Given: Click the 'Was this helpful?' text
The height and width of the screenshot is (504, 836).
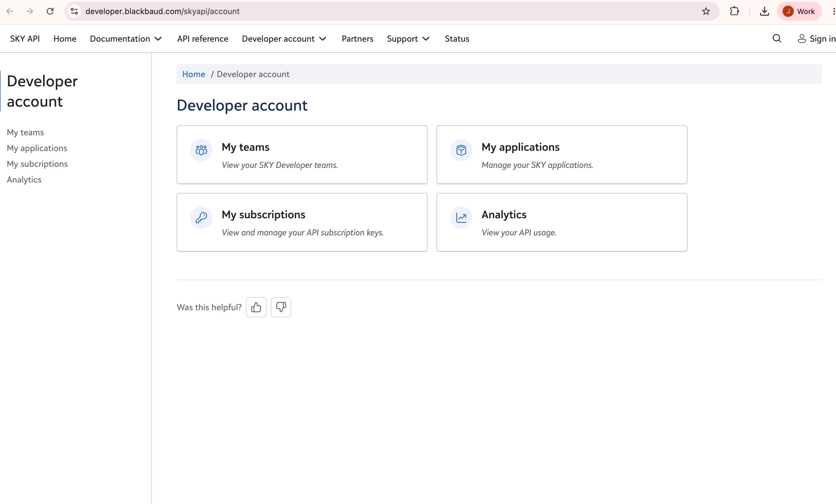Looking at the screenshot, I should point(209,307).
